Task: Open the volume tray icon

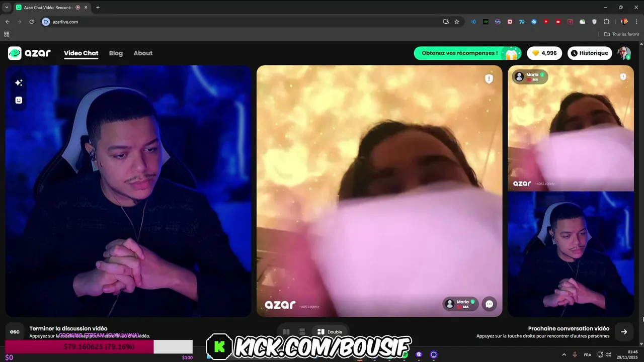Action: (608, 354)
